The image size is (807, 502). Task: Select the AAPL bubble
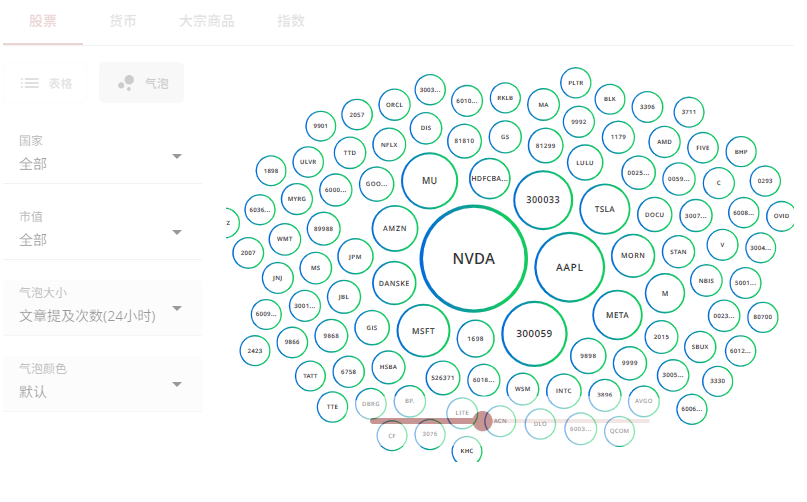pos(568,267)
